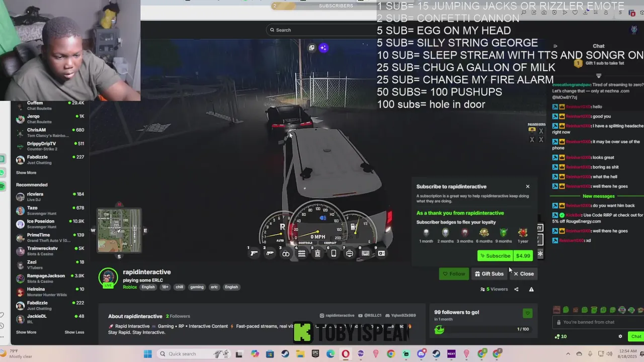This screenshot has height=362, width=644.
Task: Open the Jerqo channel from sidebar
Action: (x=50, y=119)
